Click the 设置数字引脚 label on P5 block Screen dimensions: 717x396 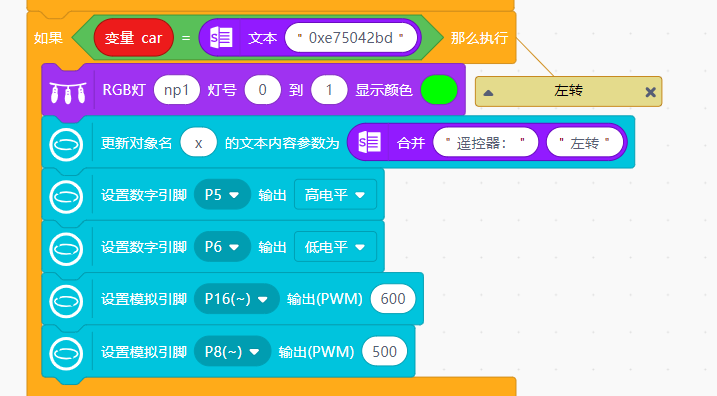144,195
